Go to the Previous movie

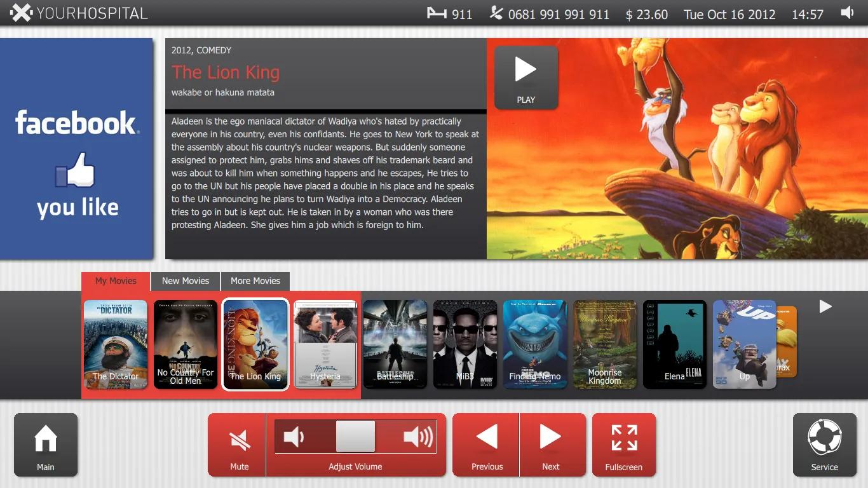487,445
